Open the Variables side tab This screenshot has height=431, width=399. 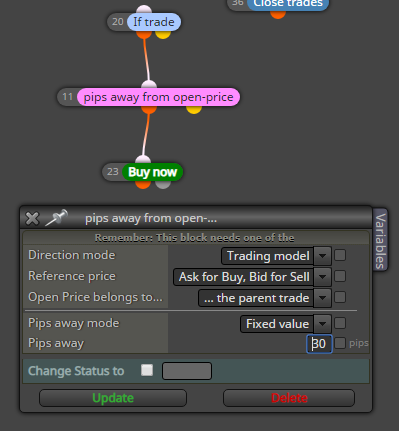tap(380, 241)
